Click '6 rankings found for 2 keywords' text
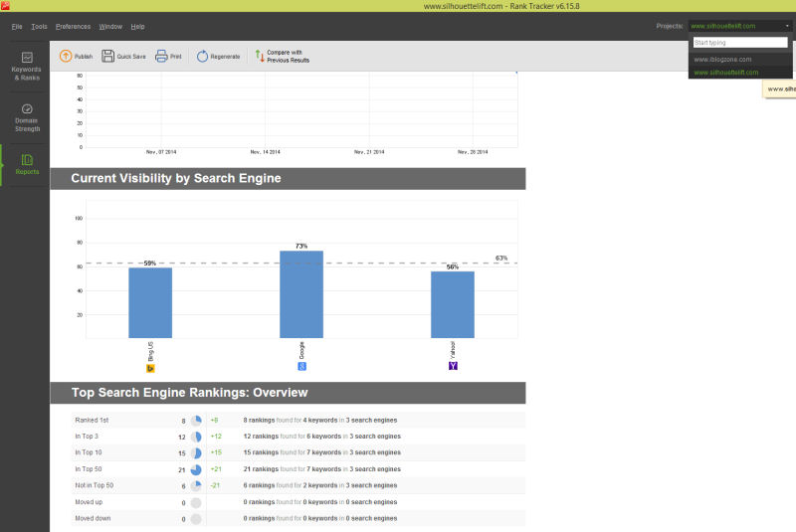This screenshot has width=796, height=532. (x=291, y=486)
